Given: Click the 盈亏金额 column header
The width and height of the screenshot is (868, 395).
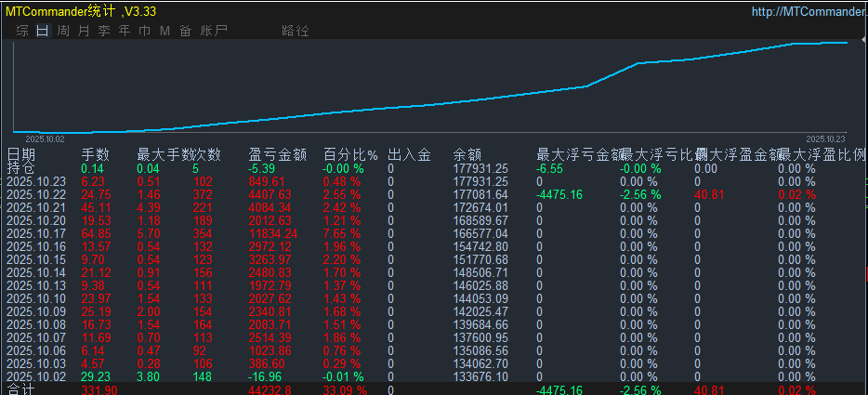Looking at the screenshot, I should click(277, 154).
